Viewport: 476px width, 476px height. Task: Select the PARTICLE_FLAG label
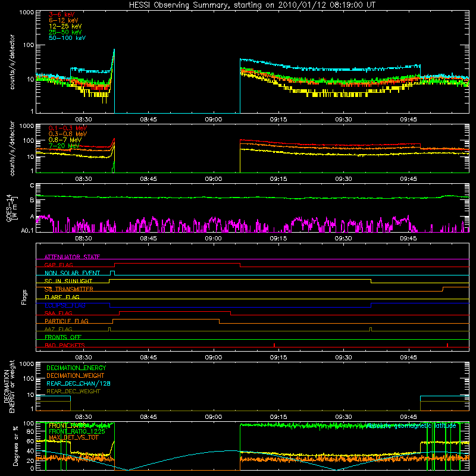[67, 321]
